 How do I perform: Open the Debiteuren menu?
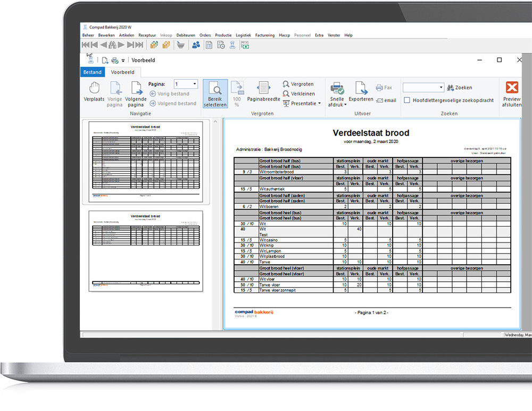tap(186, 35)
